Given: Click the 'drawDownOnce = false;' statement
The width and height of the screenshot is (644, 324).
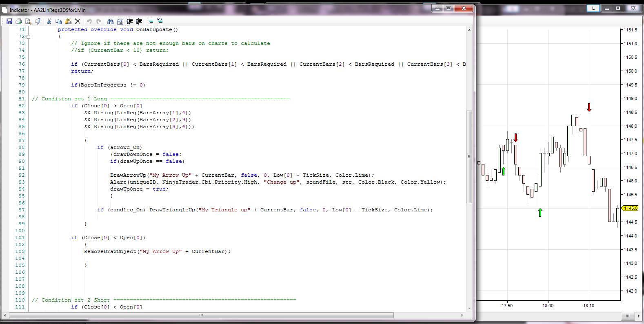Looking at the screenshot, I should 147,154.
